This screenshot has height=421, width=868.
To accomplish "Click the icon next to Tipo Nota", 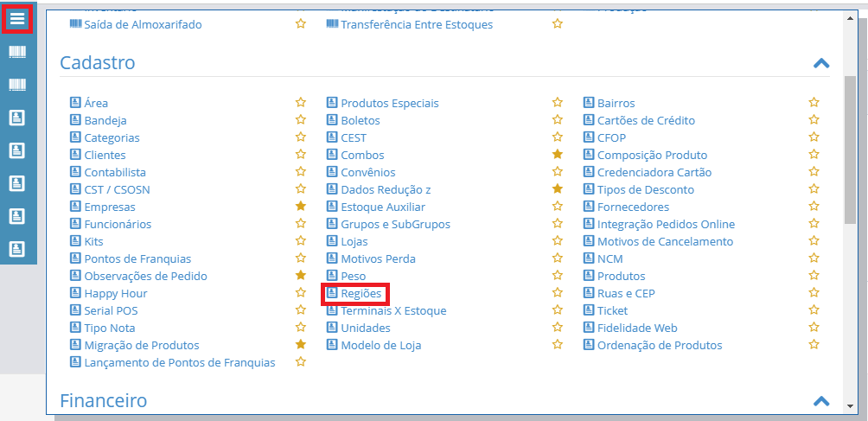I will [75, 328].
